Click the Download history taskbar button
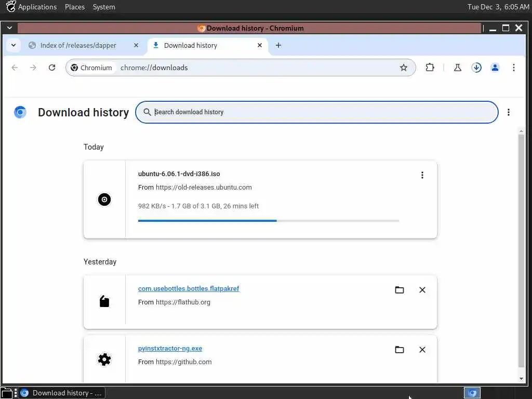Image resolution: width=532 pixels, height=399 pixels. pos(61,393)
